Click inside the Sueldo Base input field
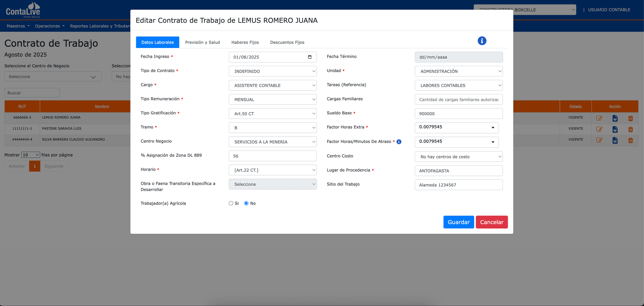Viewport: 644px width, 306px height. click(458, 113)
